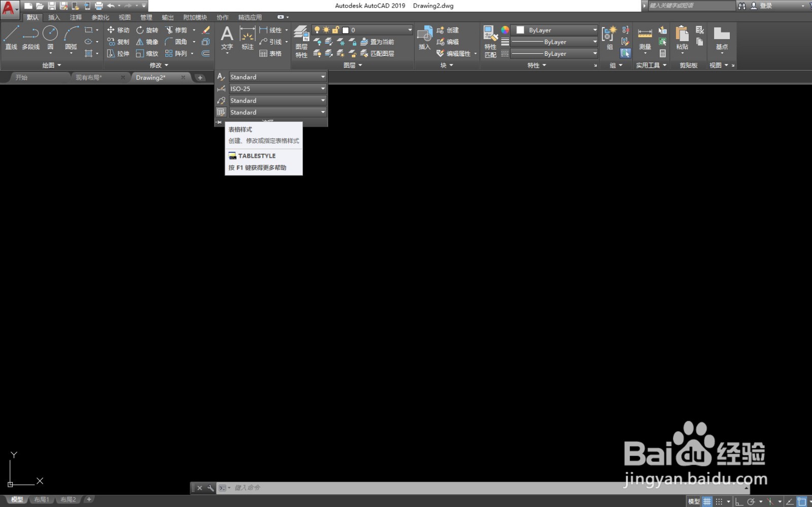
Task: Select the Line (直线) tool
Action: click(11, 38)
